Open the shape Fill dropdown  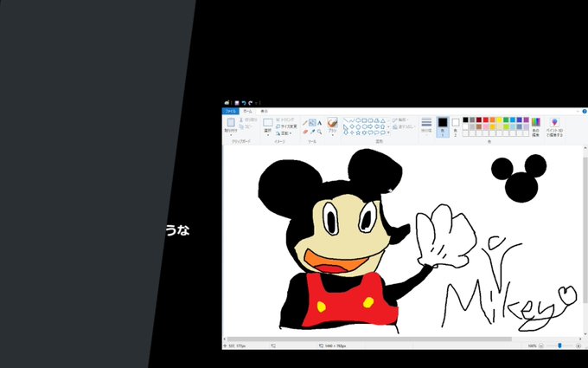click(403, 127)
